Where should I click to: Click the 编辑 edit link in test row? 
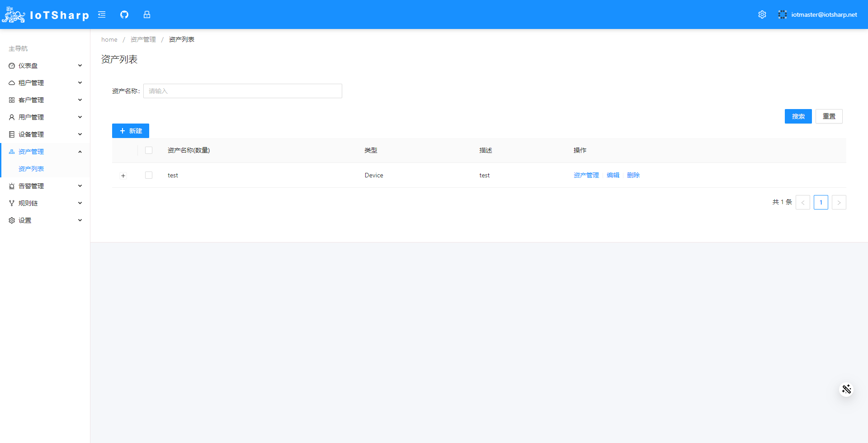coord(613,175)
